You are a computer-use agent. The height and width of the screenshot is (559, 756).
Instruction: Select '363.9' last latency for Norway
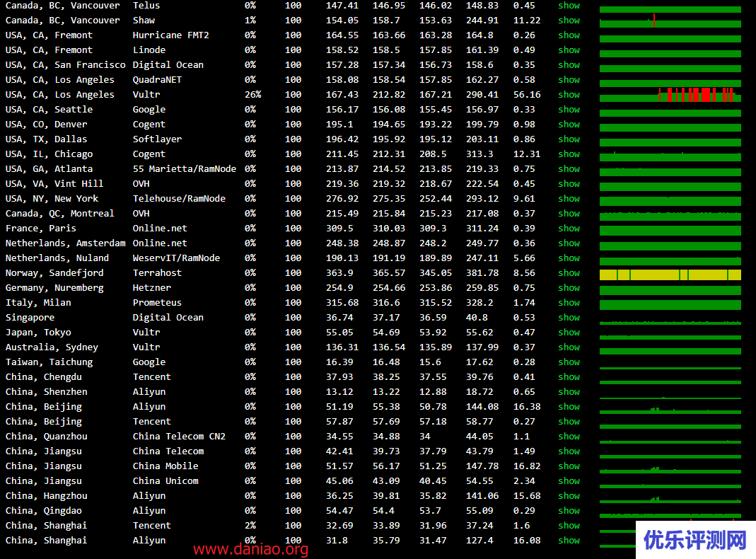coord(339,273)
